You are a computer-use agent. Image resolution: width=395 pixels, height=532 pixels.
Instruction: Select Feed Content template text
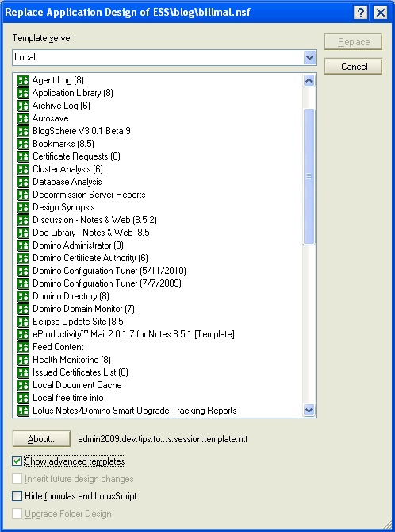click(x=58, y=347)
